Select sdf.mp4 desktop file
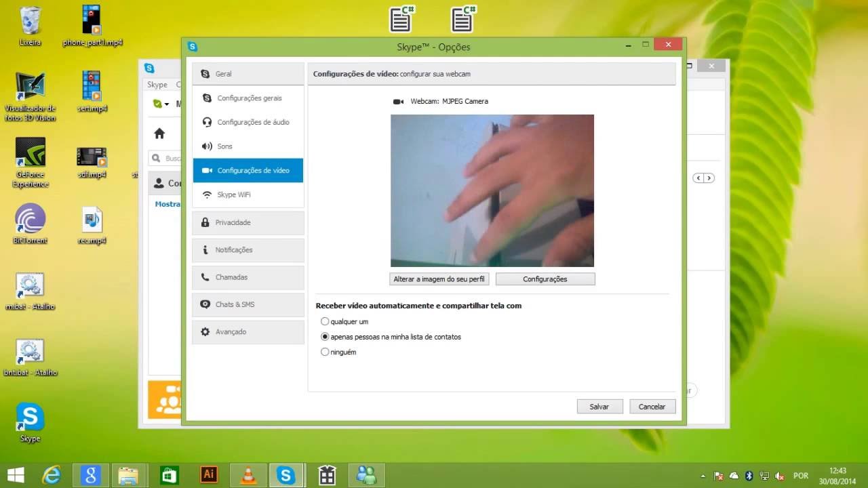Image resolution: width=868 pixels, height=488 pixels. (x=92, y=163)
